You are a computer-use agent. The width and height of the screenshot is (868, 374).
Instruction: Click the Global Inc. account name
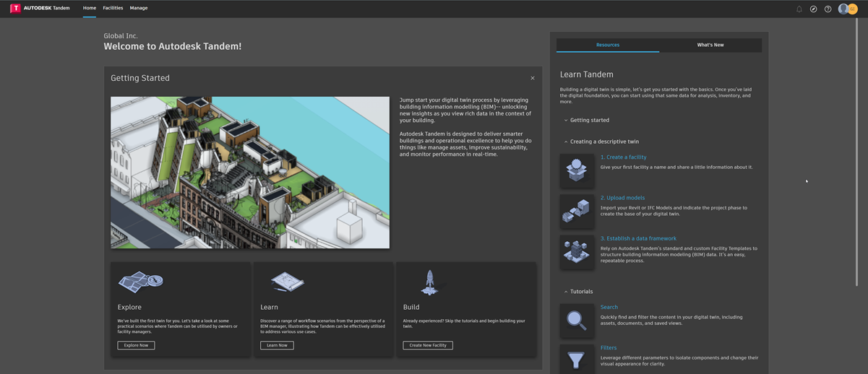pyautogui.click(x=121, y=35)
